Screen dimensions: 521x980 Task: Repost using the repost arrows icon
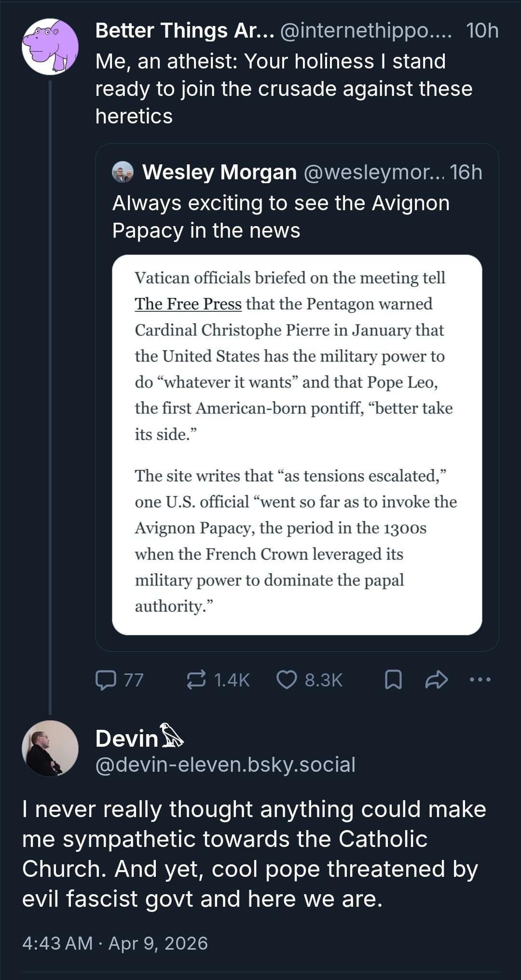point(196,680)
